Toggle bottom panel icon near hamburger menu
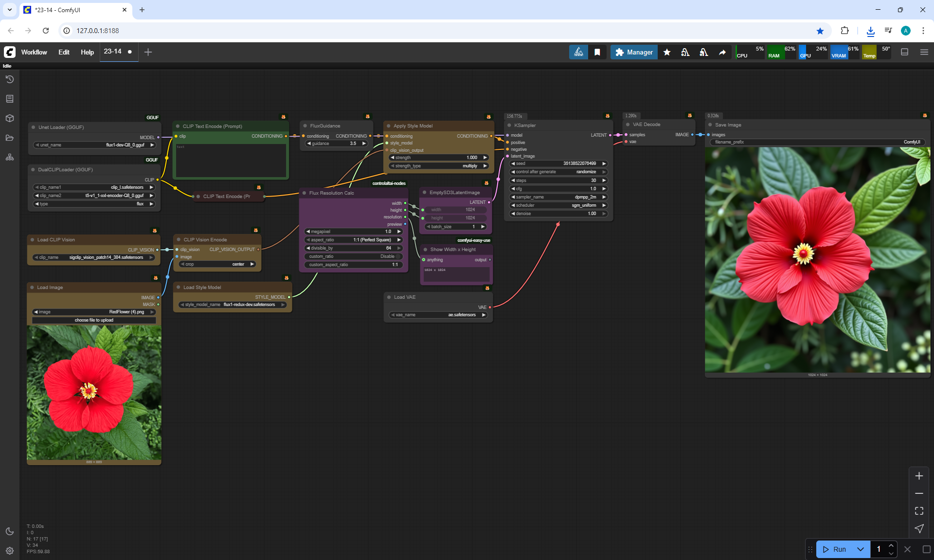The image size is (934, 560). pyautogui.click(x=904, y=52)
